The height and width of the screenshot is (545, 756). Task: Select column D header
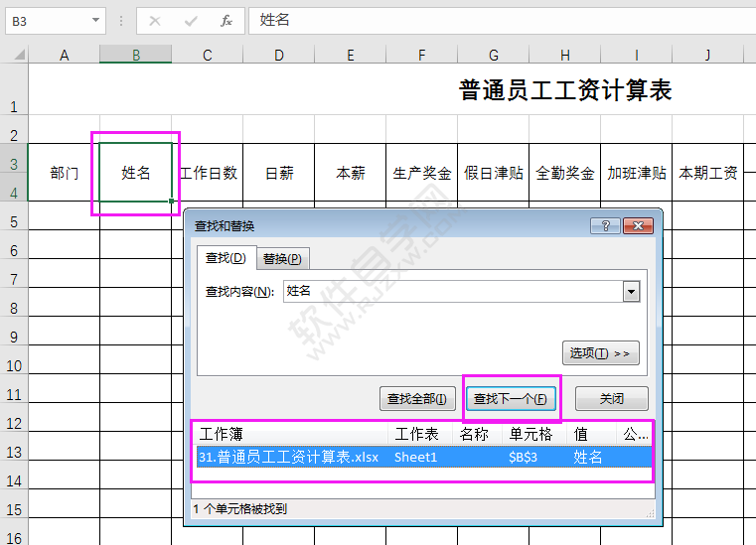coord(279,55)
